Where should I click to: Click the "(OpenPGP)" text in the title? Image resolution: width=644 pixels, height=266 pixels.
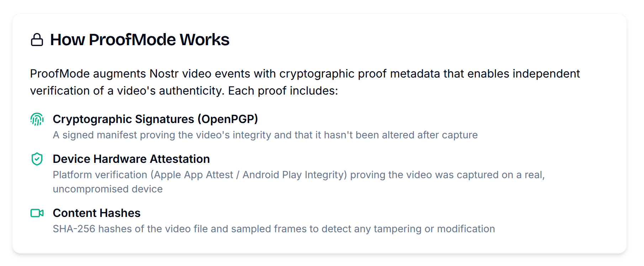(228, 119)
